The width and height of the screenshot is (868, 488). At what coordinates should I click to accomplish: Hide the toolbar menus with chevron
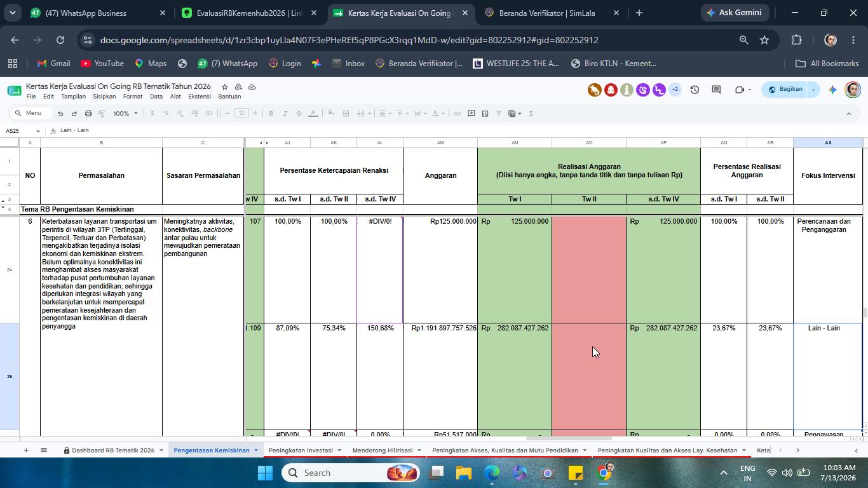coord(848,113)
